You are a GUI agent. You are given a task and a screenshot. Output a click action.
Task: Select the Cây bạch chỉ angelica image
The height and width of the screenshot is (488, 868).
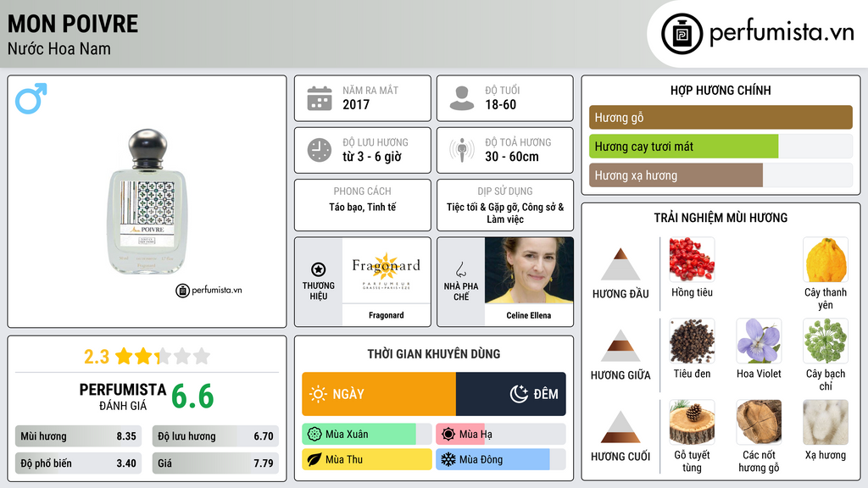tap(826, 341)
